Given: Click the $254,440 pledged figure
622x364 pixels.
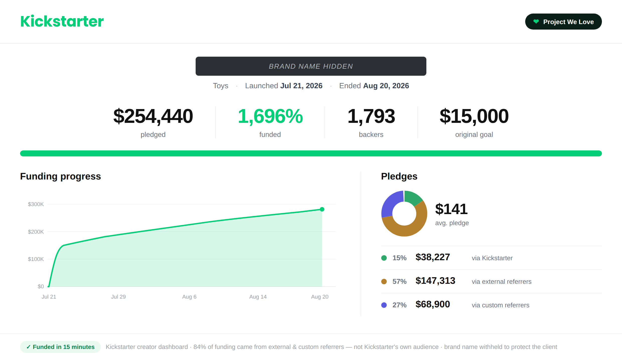Looking at the screenshot, I should click(153, 116).
